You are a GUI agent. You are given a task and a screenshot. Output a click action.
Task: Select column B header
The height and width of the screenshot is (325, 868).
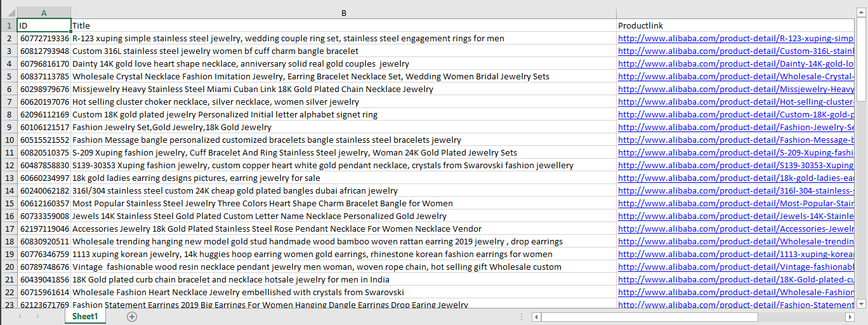click(344, 13)
